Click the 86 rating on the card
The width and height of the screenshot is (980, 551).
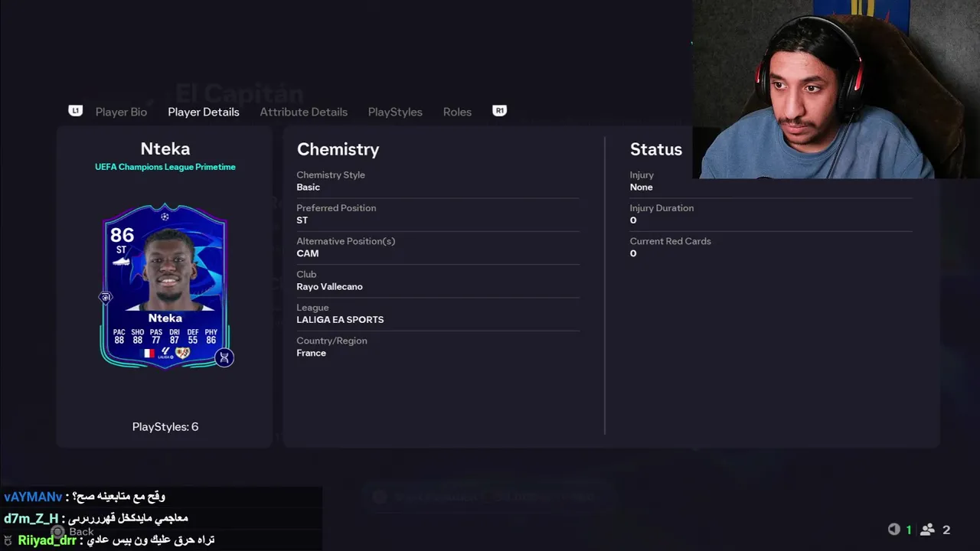[x=122, y=235]
